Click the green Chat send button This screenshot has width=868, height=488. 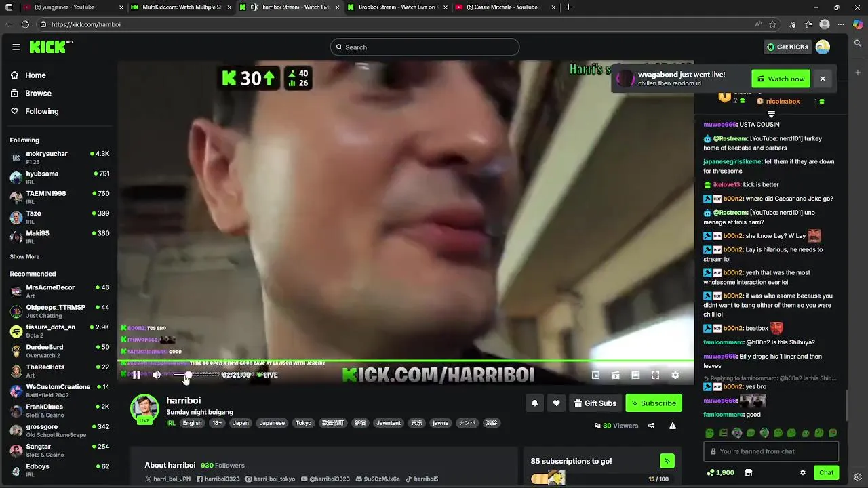826,472
